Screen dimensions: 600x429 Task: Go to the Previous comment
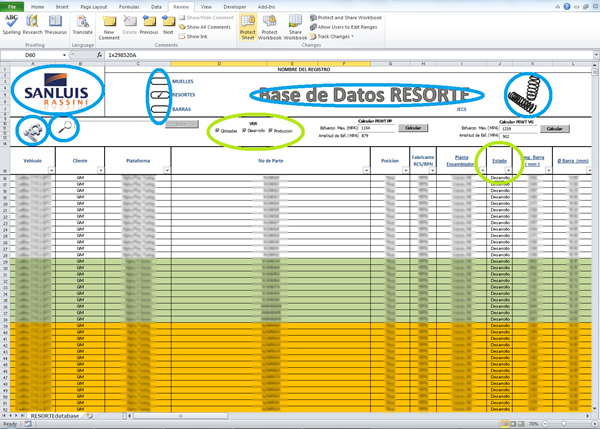149,25
